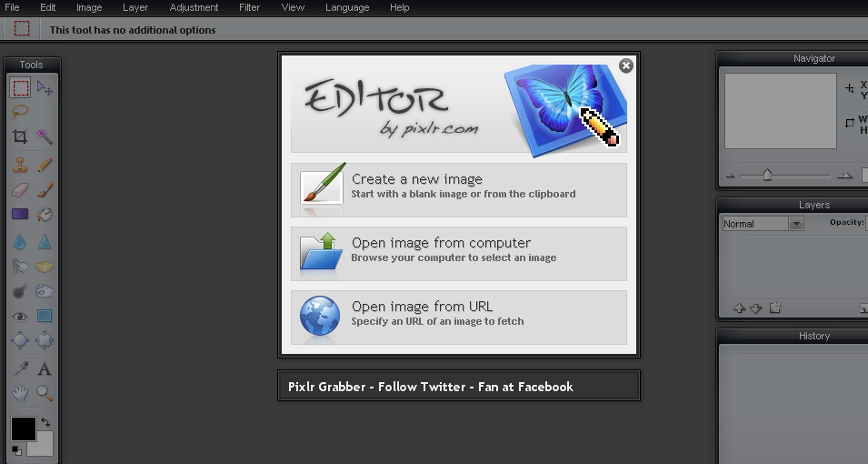Select the Red Eye Reduction tool
The height and width of the screenshot is (464, 868).
(20, 316)
